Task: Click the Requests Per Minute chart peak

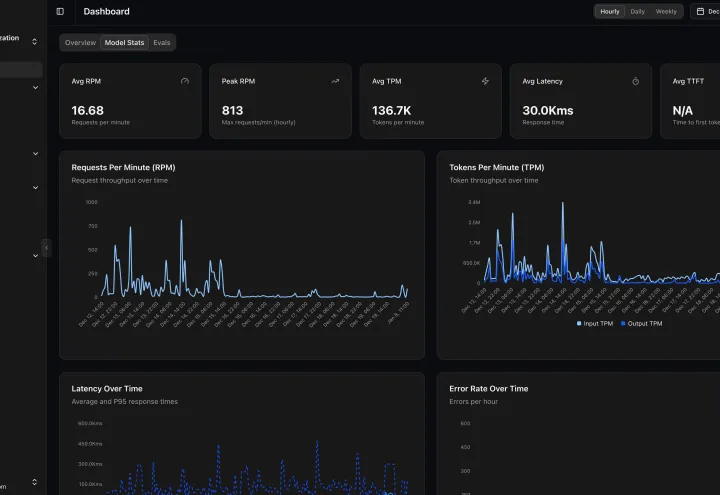Action: tap(181, 221)
